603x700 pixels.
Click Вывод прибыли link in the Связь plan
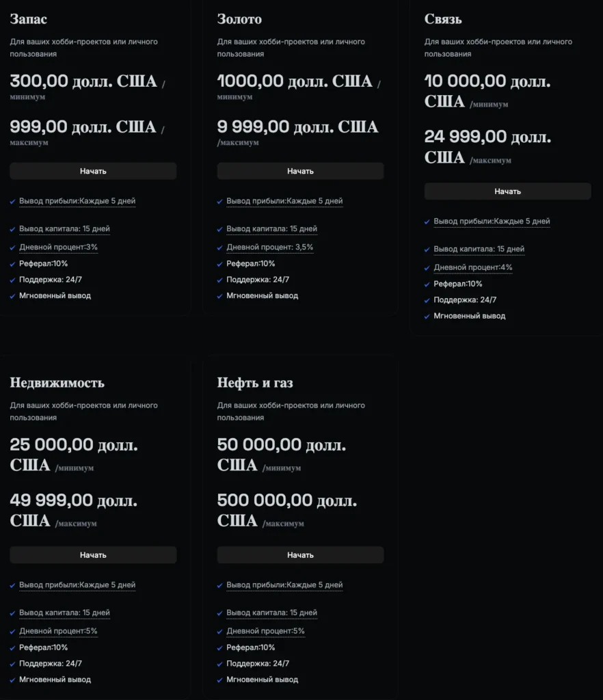pyautogui.click(x=492, y=221)
